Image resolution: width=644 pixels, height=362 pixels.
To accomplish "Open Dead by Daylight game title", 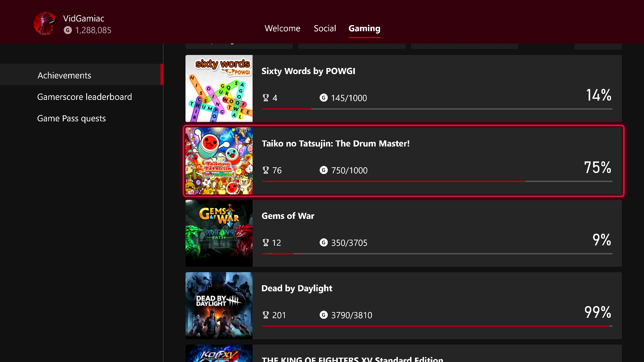I will [297, 288].
